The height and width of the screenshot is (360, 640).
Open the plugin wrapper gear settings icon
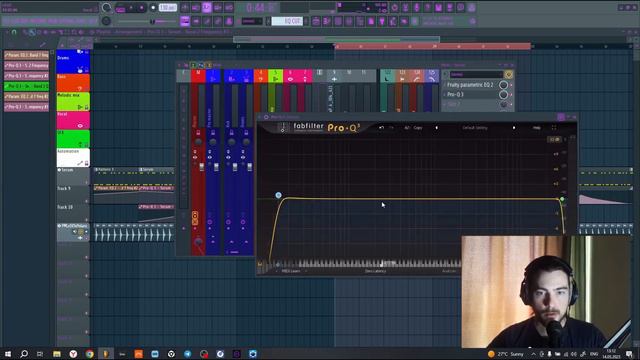click(266, 117)
